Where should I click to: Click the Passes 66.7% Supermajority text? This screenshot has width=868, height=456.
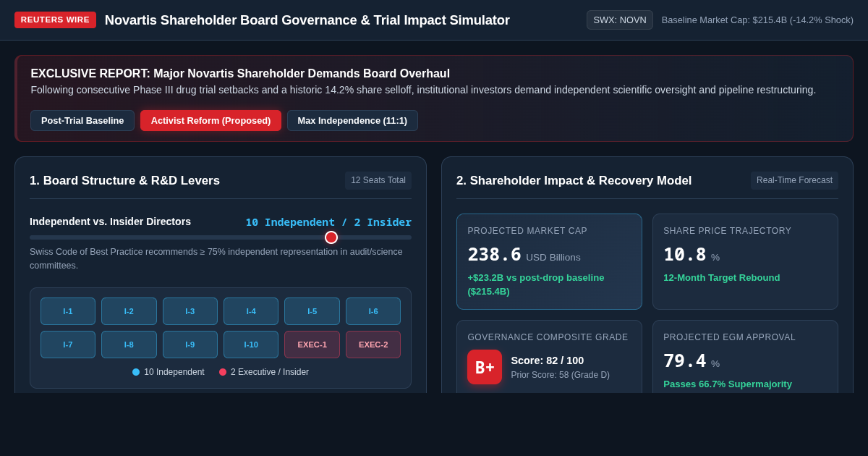tap(728, 384)
